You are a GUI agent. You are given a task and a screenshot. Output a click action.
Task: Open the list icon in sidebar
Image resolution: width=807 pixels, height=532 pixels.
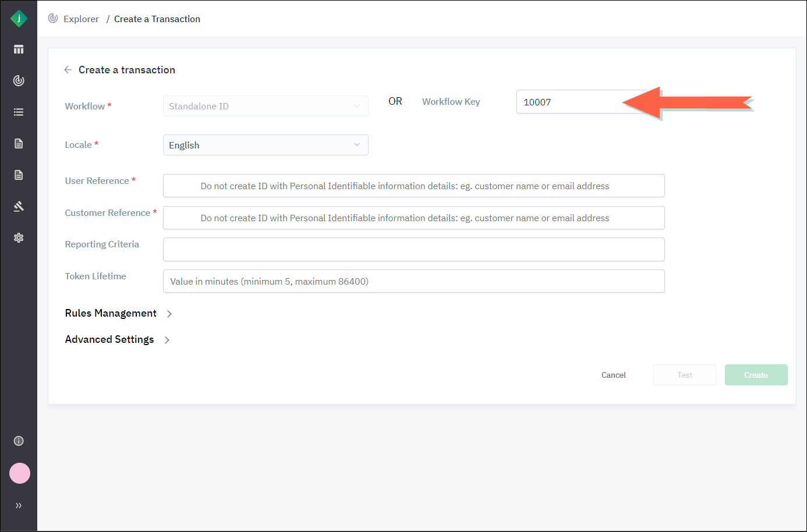(x=19, y=112)
